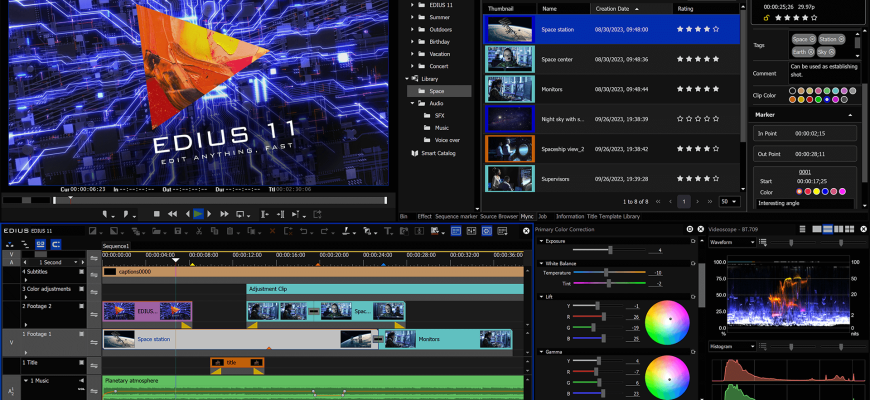Open the Waveform scope type dropdown
Viewport: 870px width, 400px height.
[x=732, y=242]
